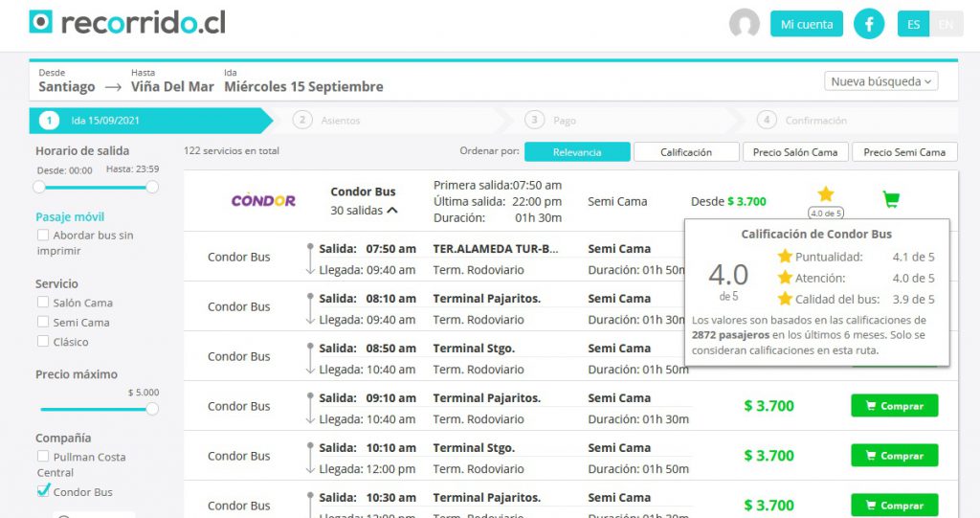This screenshot has width=980, height=518.
Task: Go to step 4 Confirmación
Action: coord(802,120)
